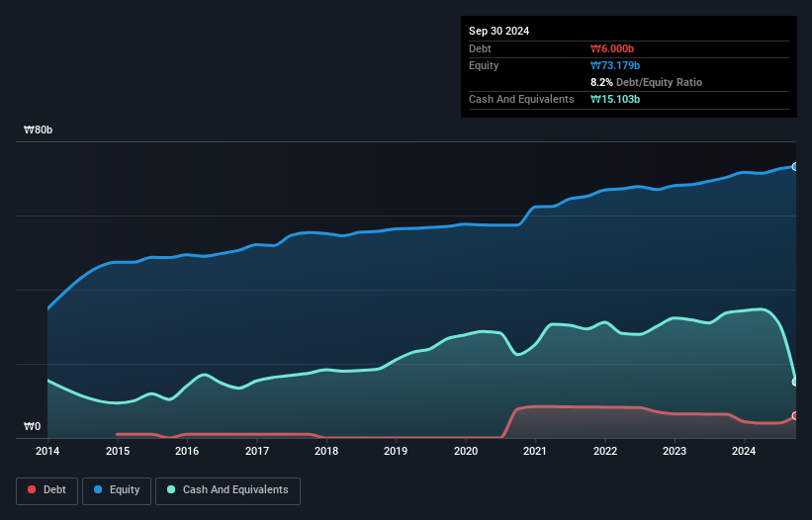Click the 2023 x-axis label
Image resolution: width=812 pixels, height=520 pixels.
click(x=675, y=451)
